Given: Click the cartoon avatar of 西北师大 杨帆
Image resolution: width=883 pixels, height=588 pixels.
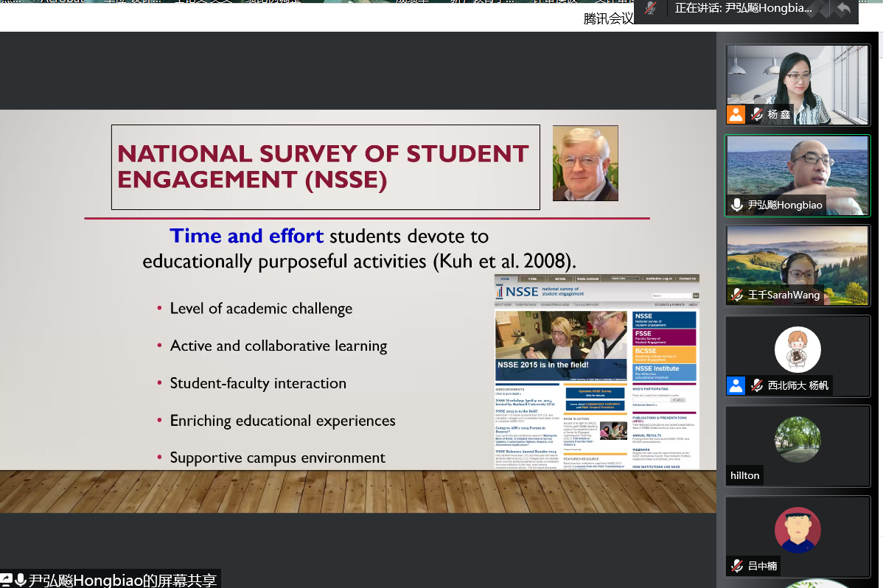Looking at the screenshot, I should click(798, 349).
